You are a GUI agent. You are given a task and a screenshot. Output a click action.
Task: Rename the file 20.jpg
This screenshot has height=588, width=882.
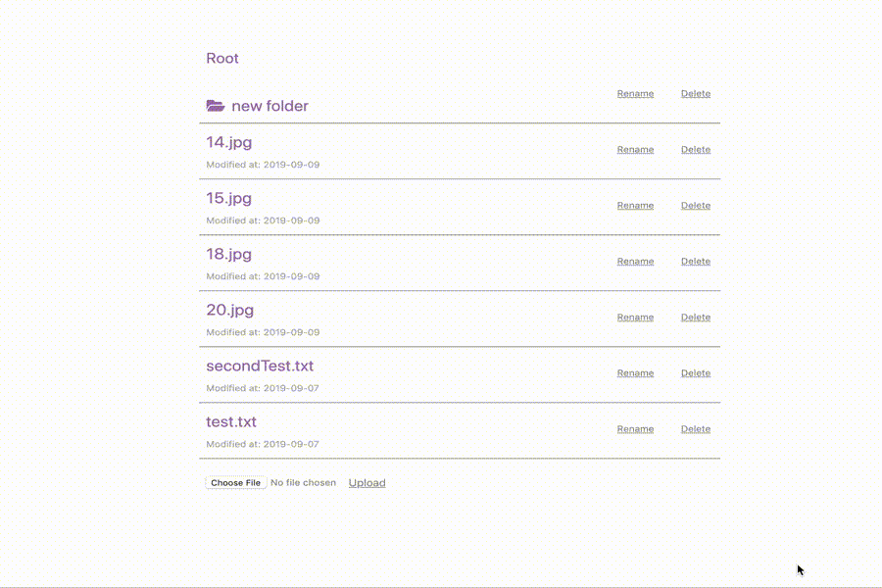click(x=635, y=318)
